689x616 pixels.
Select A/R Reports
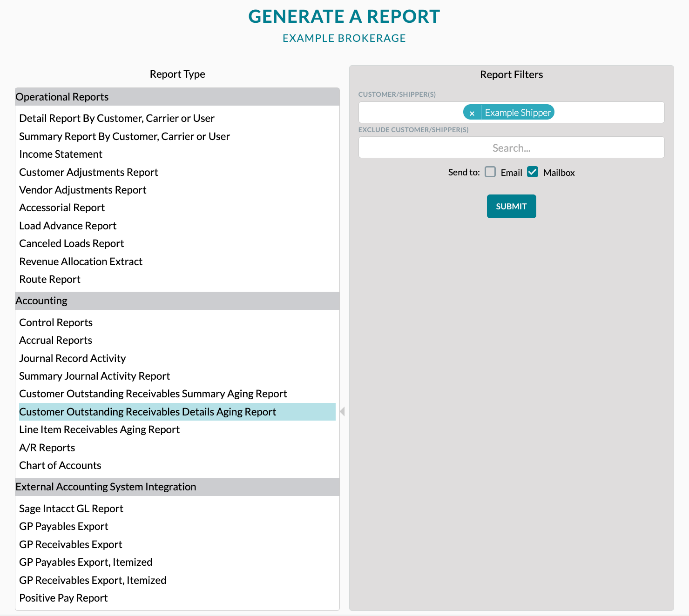click(x=47, y=448)
